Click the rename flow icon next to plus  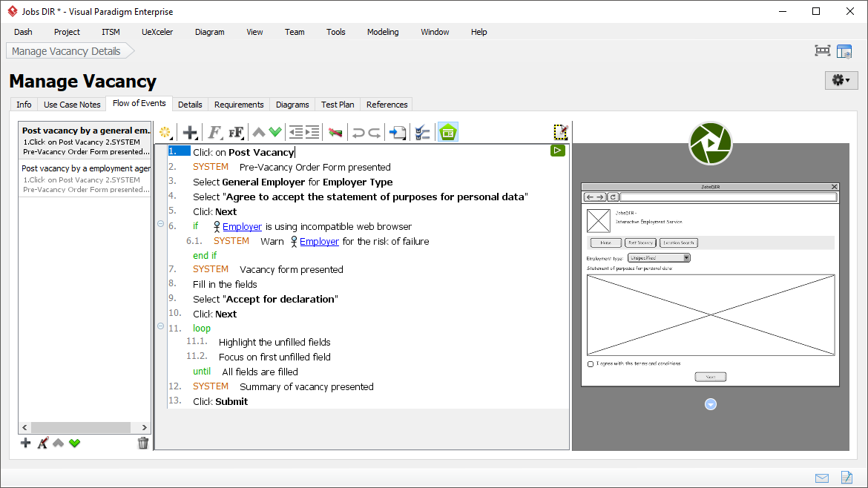point(42,443)
